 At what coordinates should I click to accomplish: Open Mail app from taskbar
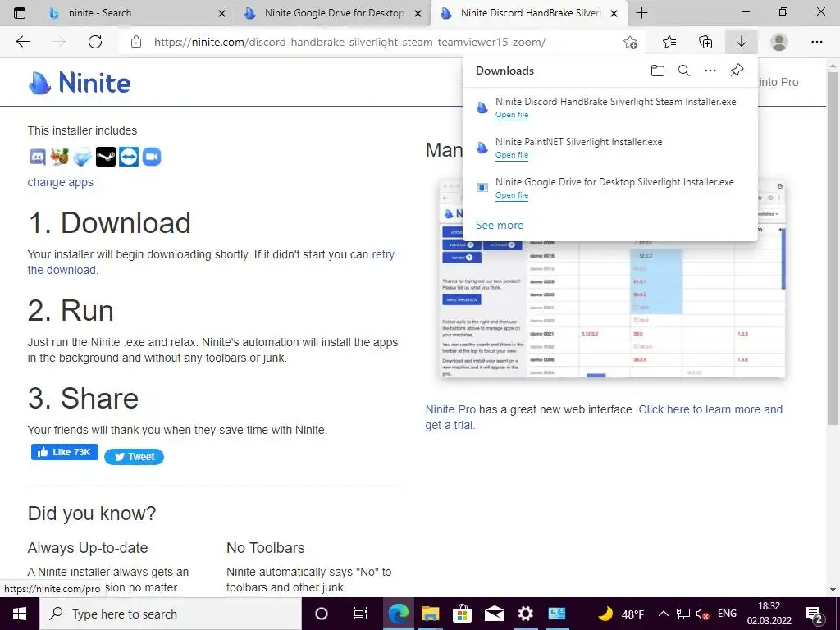(494, 614)
